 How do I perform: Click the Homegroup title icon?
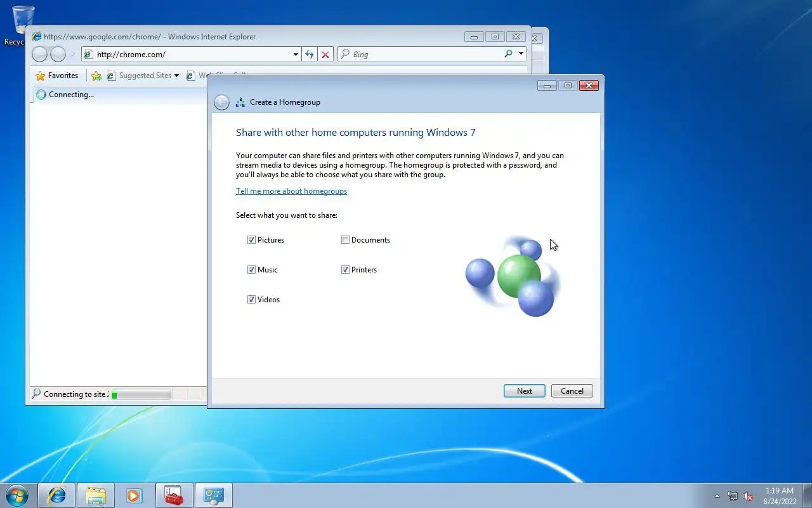[x=240, y=102]
